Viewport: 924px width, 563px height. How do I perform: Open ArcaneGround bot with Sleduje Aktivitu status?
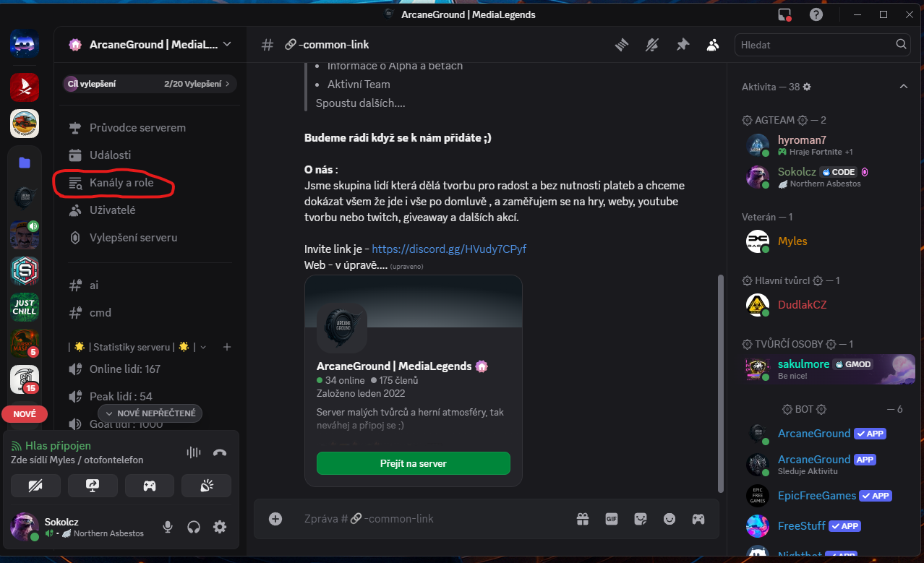(826, 465)
